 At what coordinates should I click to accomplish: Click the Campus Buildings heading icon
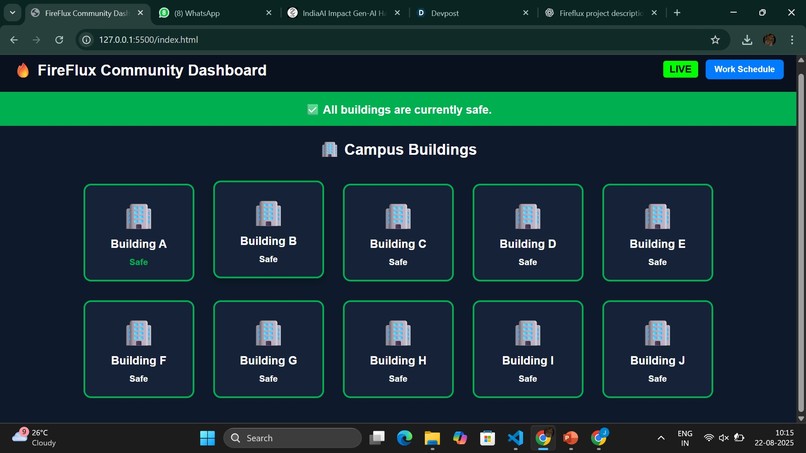[329, 150]
